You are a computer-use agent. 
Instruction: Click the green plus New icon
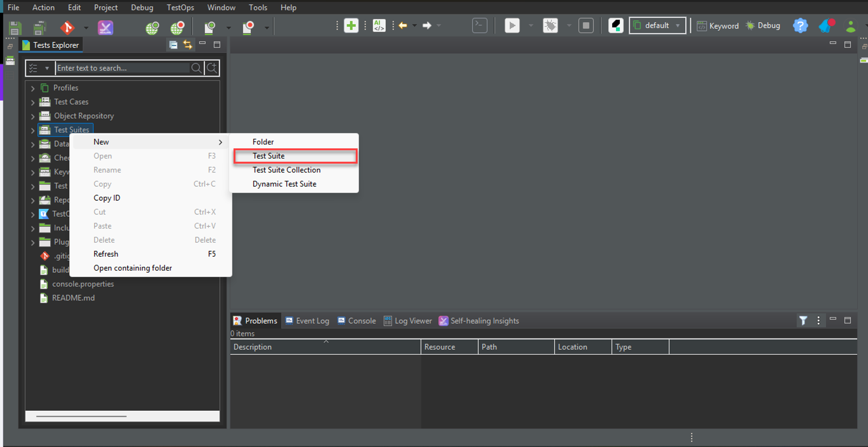click(351, 26)
